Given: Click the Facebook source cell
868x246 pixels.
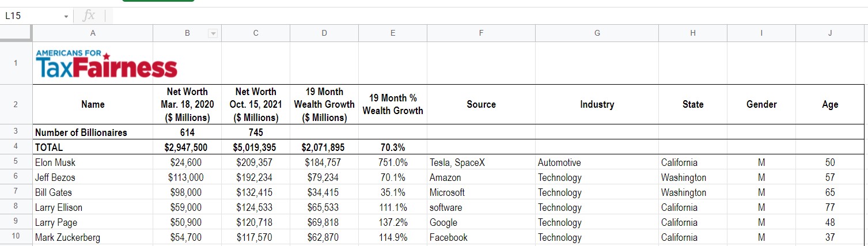Looking at the screenshot, I should tap(481, 237).
